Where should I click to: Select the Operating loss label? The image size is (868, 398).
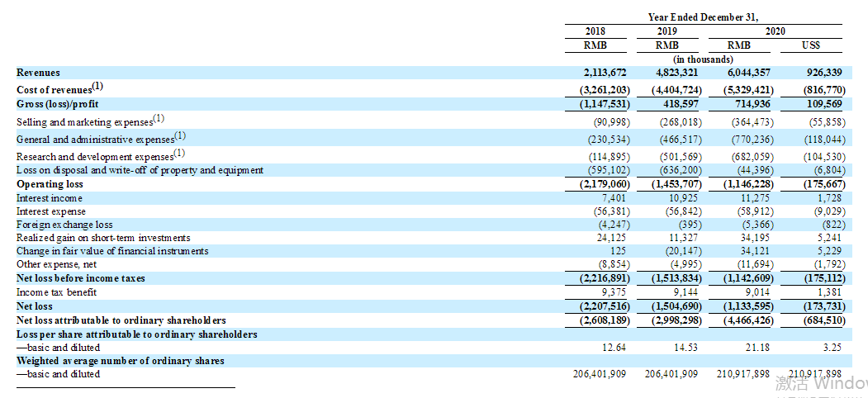[x=50, y=184]
